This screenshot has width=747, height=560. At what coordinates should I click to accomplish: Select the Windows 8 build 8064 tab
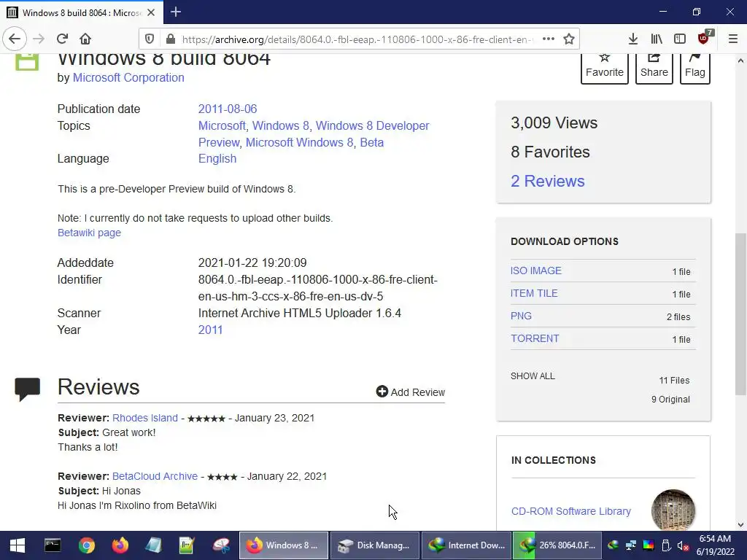click(x=82, y=12)
